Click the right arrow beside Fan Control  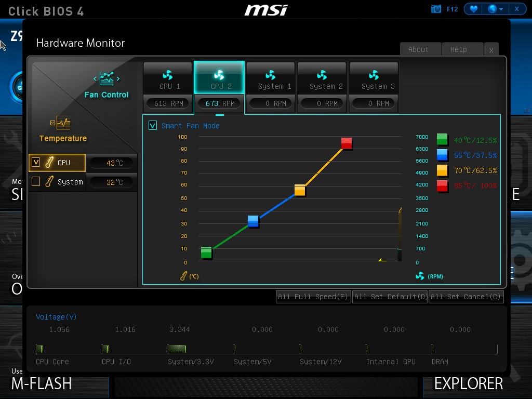pos(118,79)
